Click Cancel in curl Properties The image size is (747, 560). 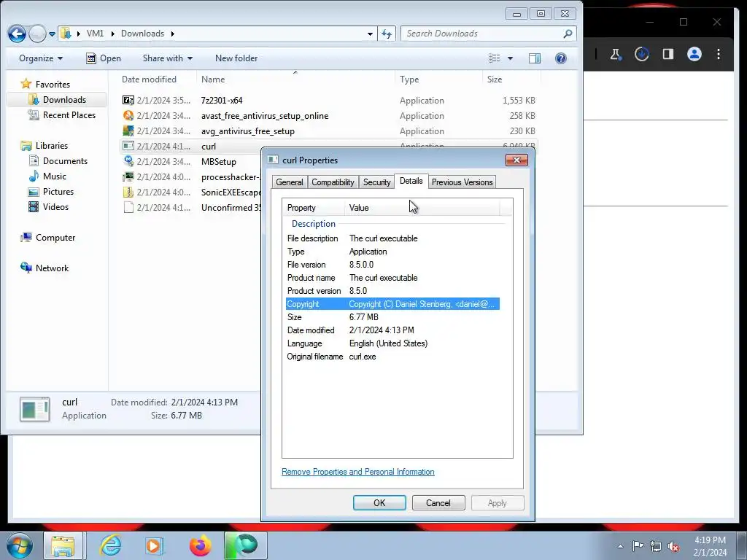click(x=438, y=503)
